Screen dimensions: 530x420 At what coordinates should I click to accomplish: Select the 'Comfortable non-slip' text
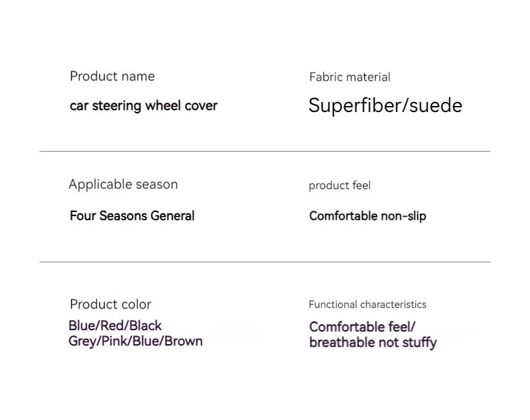(368, 216)
